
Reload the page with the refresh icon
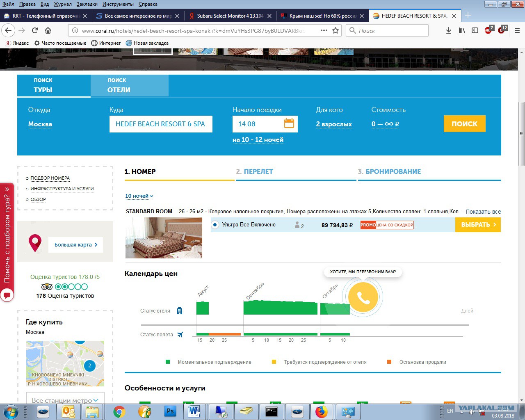click(x=35, y=30)
